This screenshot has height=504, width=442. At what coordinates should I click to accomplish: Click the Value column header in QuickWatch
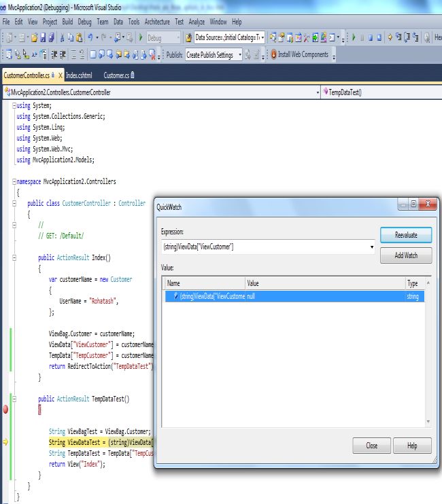click(325, 283)
